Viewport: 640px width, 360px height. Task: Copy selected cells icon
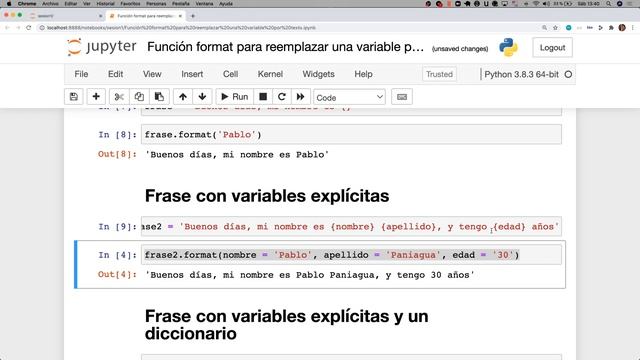[139, 97]
